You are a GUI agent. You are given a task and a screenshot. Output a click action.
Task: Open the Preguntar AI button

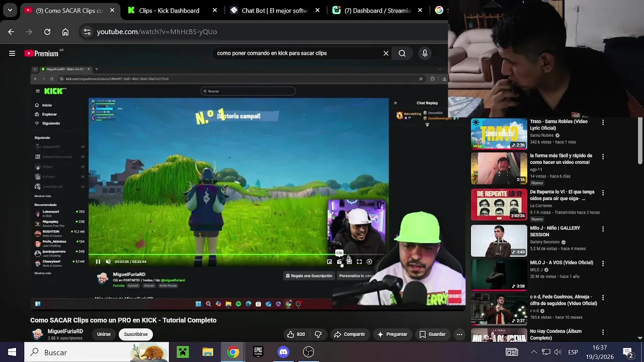point(392,334)
